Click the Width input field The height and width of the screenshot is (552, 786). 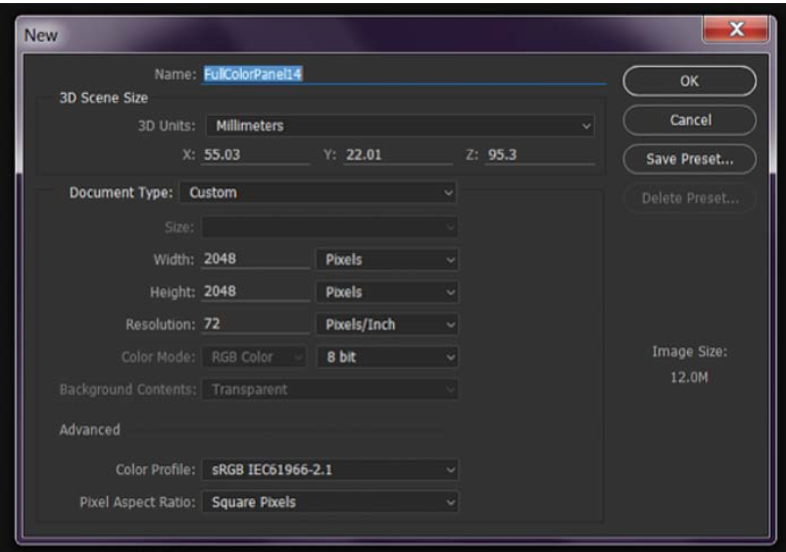coord(255,259)
